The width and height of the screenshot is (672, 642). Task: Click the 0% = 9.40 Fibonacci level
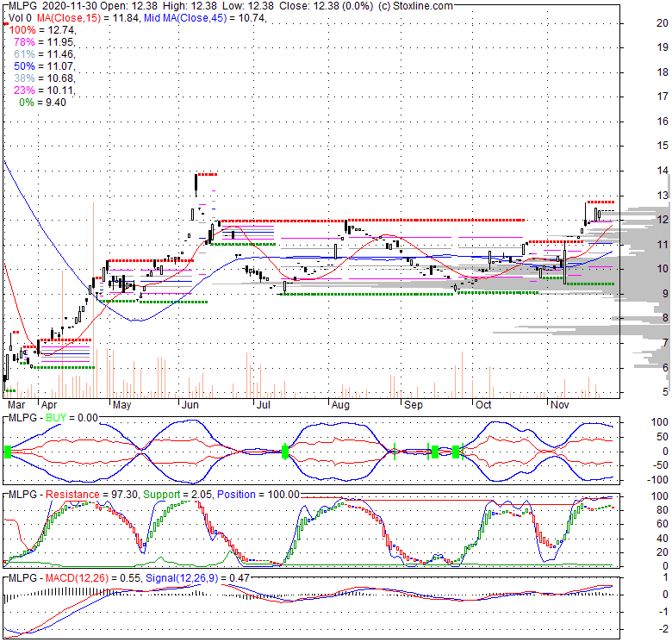(42, 102)
